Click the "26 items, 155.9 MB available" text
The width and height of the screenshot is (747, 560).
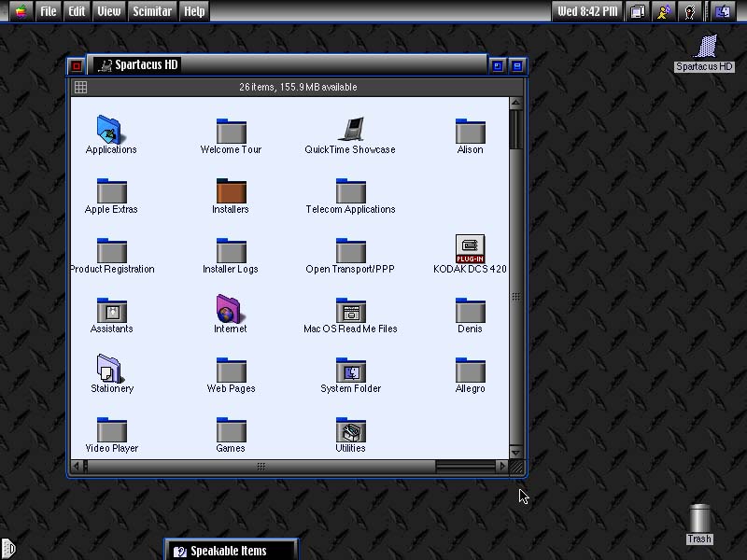(298, 87)
